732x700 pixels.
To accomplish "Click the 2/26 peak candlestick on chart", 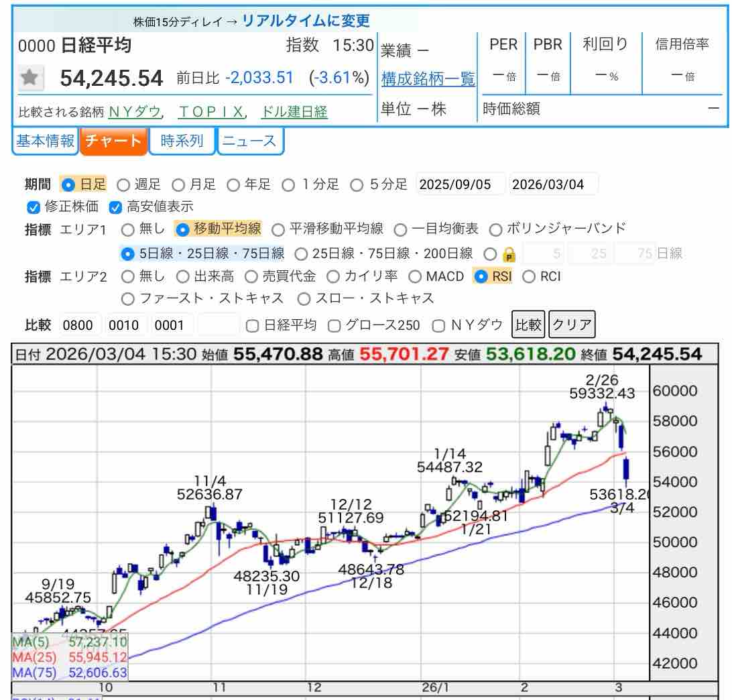I will click(605, 408).
